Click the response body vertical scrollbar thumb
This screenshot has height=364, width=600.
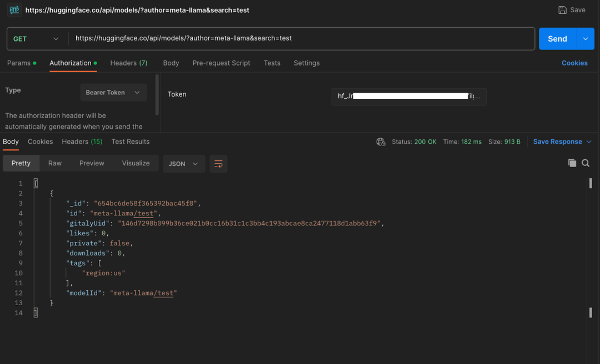(x=591, y=184)
